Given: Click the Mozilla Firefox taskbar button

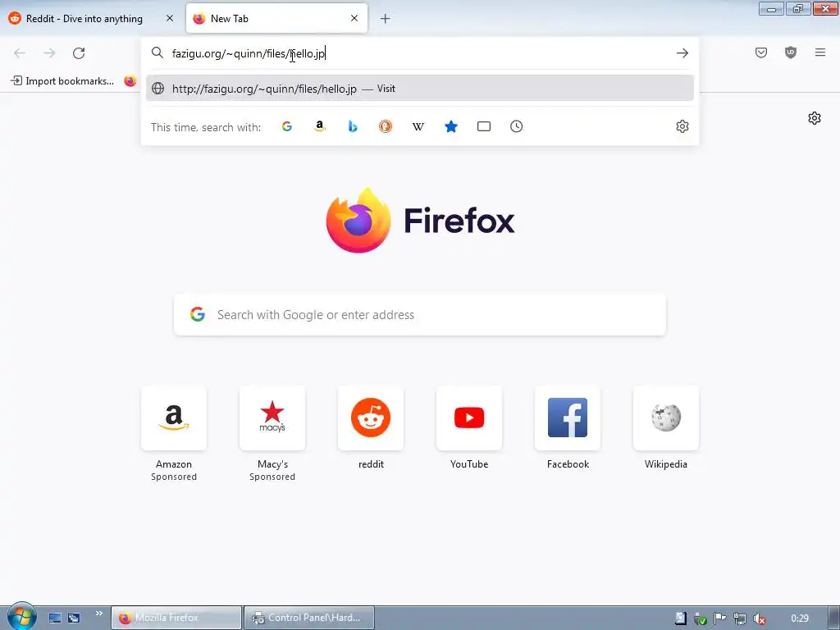Looking at the screenshot, I should pyautogui.click(x=176, y=618).
